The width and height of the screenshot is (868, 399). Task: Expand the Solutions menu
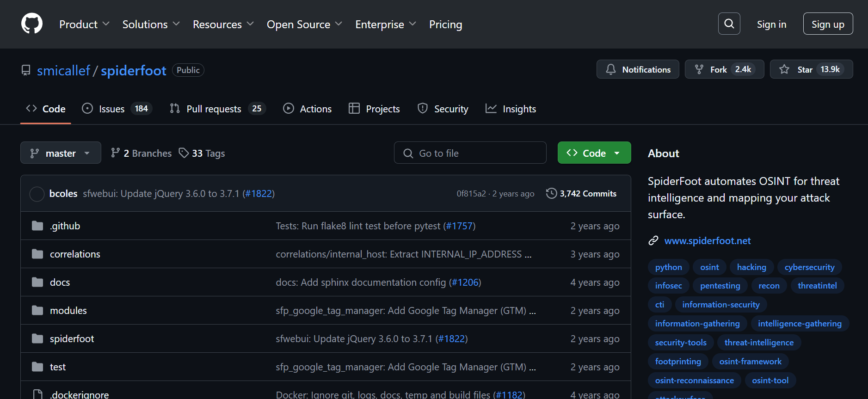(x=151, y=24)
